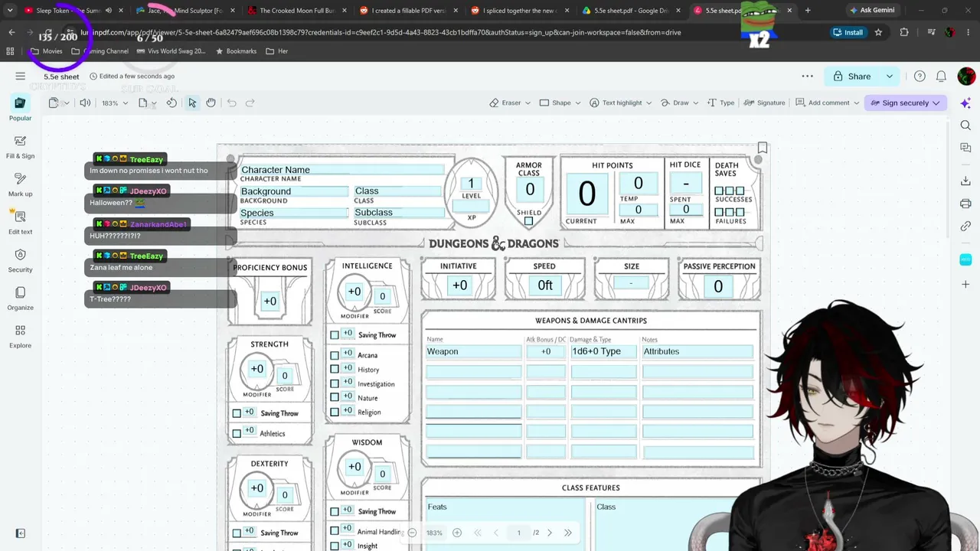980x551 pixels.
Task: Open the Explore panel
Action: coord(20,336)
